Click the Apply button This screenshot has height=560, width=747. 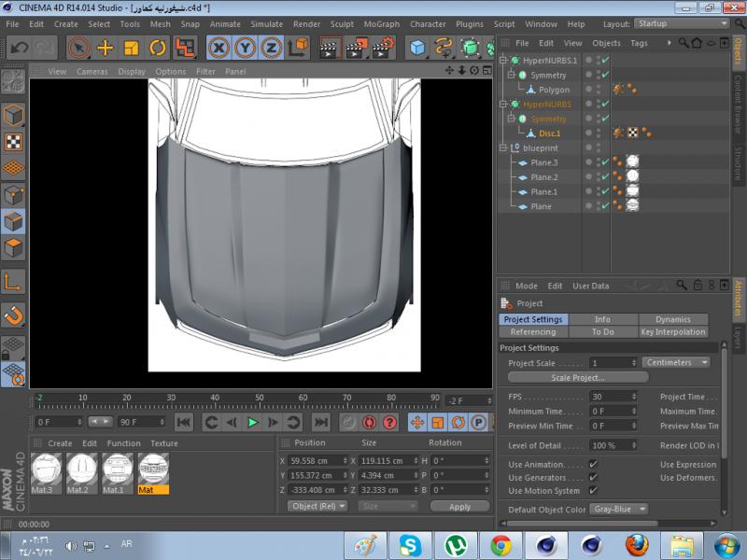tap(459, 507)
